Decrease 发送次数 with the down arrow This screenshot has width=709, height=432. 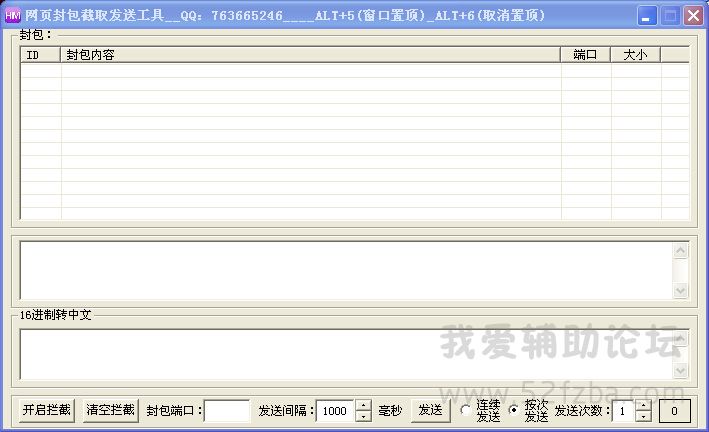point(643,416)
